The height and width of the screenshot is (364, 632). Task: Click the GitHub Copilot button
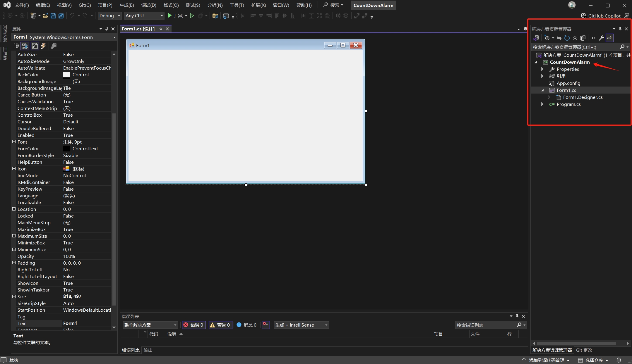point(601,16)
